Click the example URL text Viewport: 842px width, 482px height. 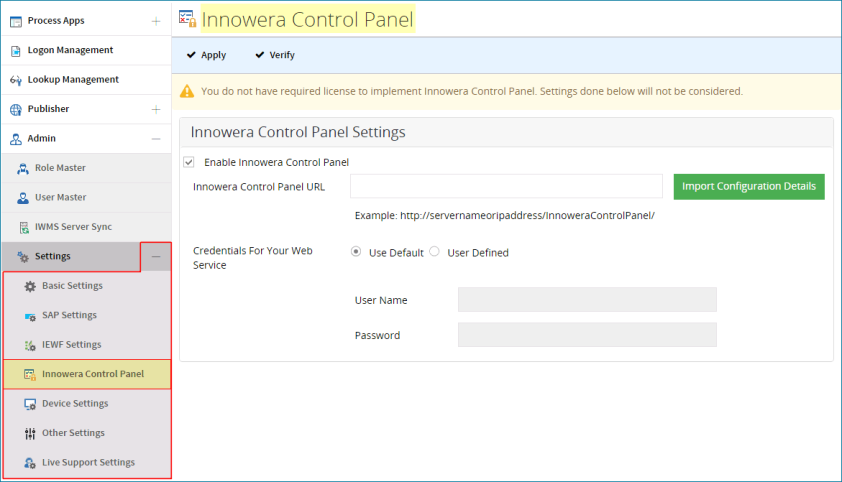505,215
